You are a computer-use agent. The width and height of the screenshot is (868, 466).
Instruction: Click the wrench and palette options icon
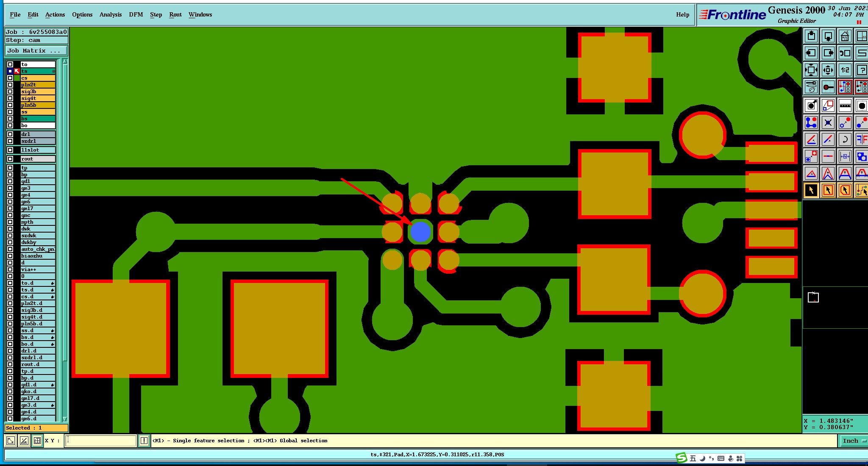point(811,87)
